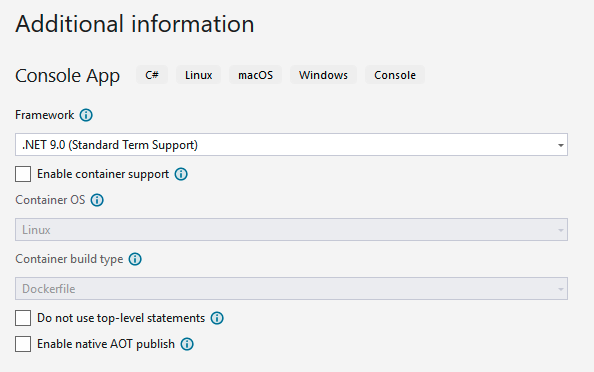Expand the Container OS Linux dropdown

coord(291,230)
